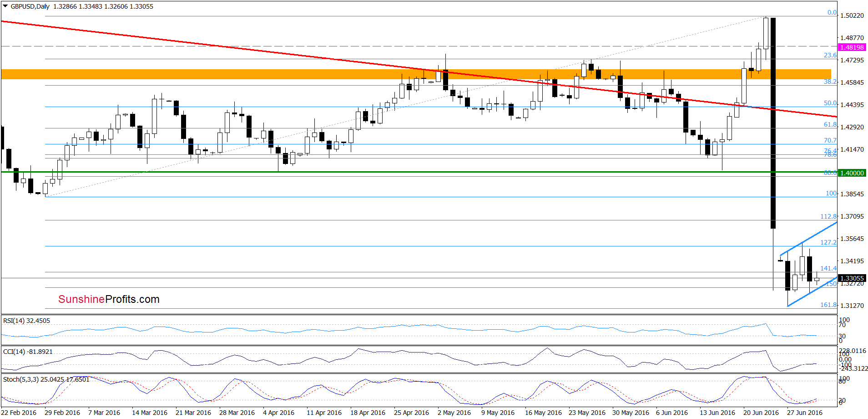Select the 50.0 Fibonacci level label
The image size is (868, 419).
[830, 103]
